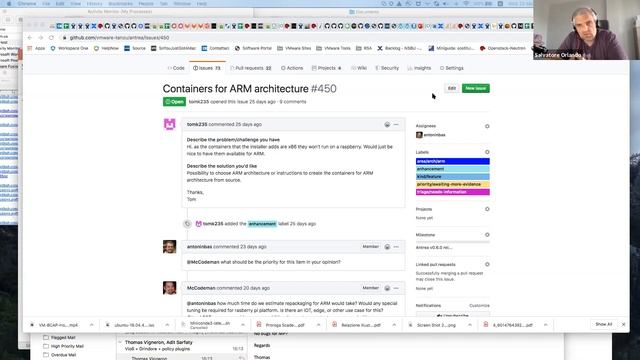The image size is (640, 360).
Task: Open the Apps bookmark
Action: pyautogui.click(x=36, y=48)
